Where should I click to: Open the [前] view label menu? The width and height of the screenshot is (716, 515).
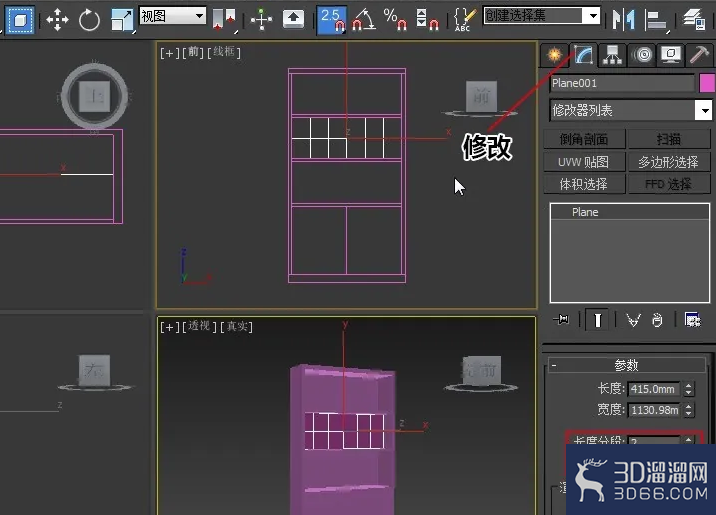194,53
